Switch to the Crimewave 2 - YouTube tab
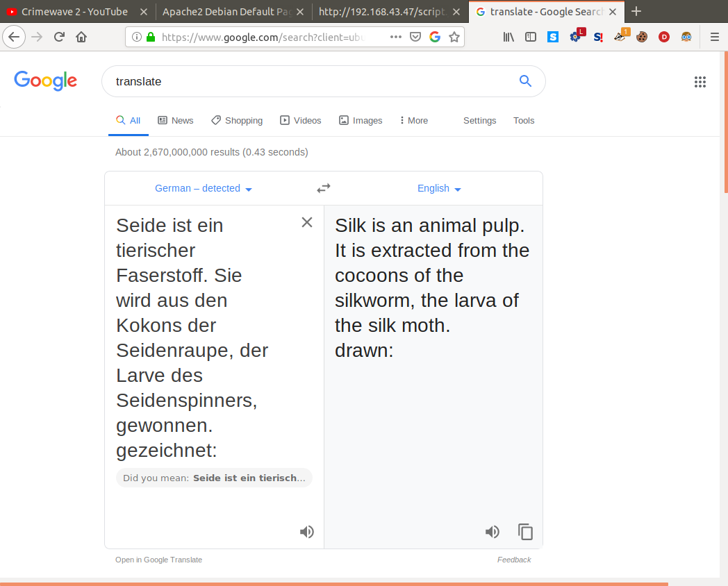Screen dimensions: 728x586 74,12
